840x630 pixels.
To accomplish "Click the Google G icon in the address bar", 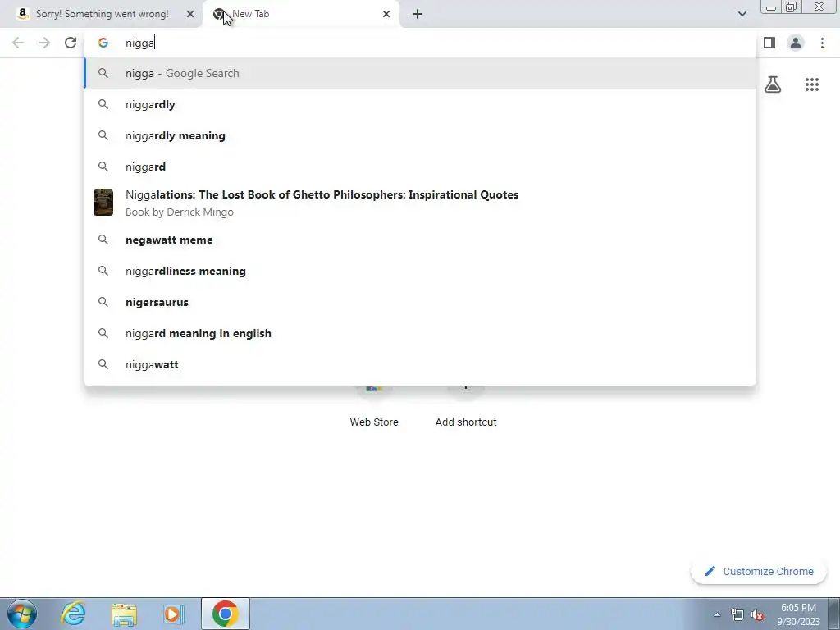I will [103, 43].
